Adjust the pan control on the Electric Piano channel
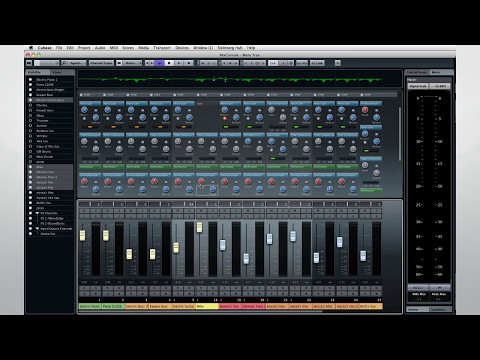The image size is (480, 360). 90,204
